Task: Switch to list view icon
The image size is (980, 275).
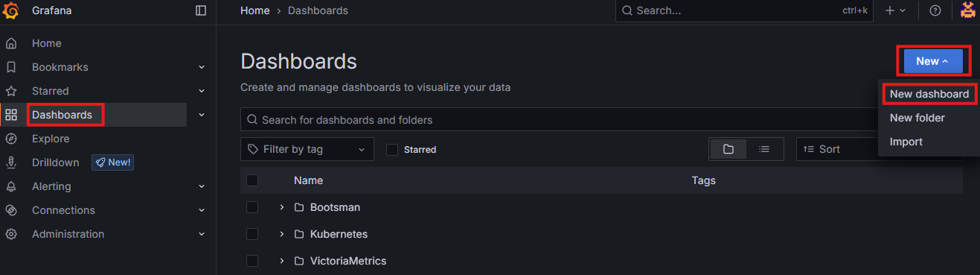Action: coord(764,149)
